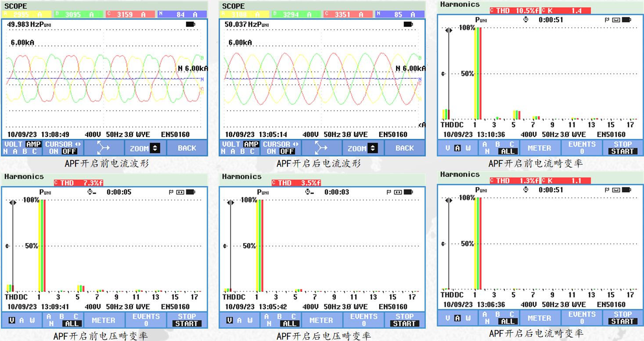644x341 pixels.
Task: Switch V A W selection in the THD 7.3% panel
Action: tap(22, 320)
